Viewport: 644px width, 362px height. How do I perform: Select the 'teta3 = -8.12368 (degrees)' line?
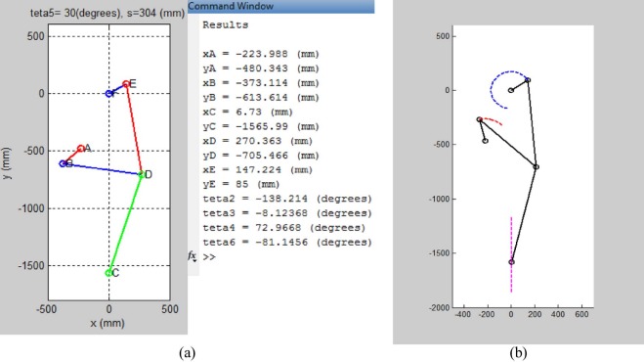point(287,213)
